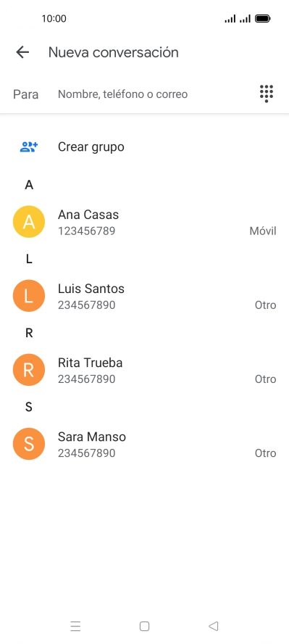Tap Android recent apps menu icon
The image size is (289, 644).
75,626
